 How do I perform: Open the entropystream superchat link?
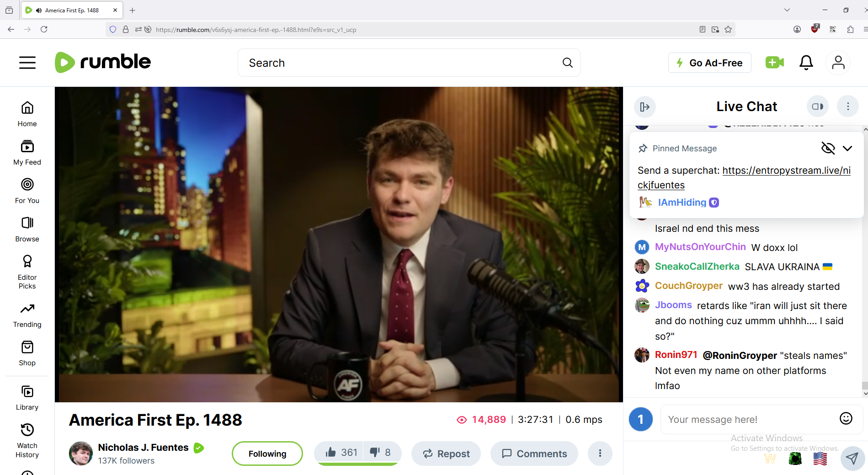point(744,177)
